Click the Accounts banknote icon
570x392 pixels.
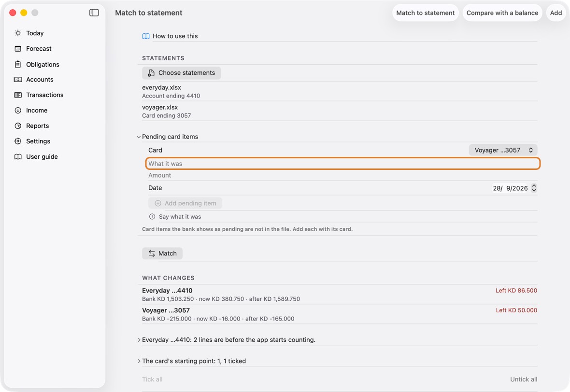coord(18,80)
